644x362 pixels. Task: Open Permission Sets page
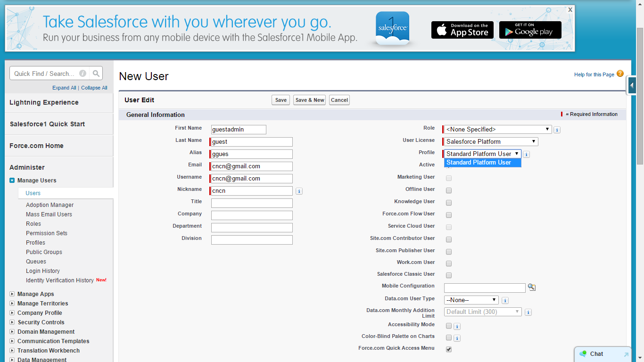coord(47,233)
